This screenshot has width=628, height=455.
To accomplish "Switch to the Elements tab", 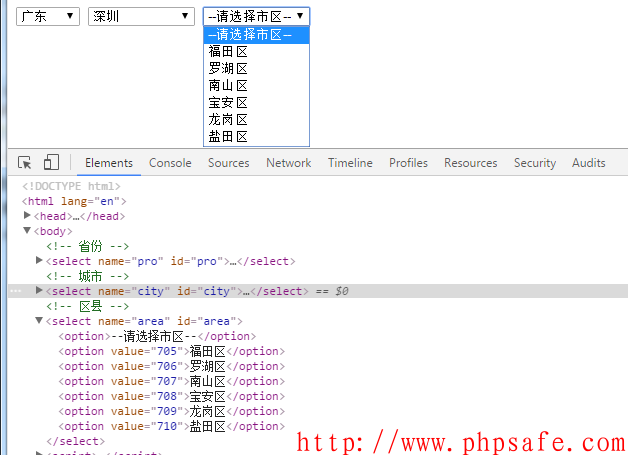I will tap(109, 163).
